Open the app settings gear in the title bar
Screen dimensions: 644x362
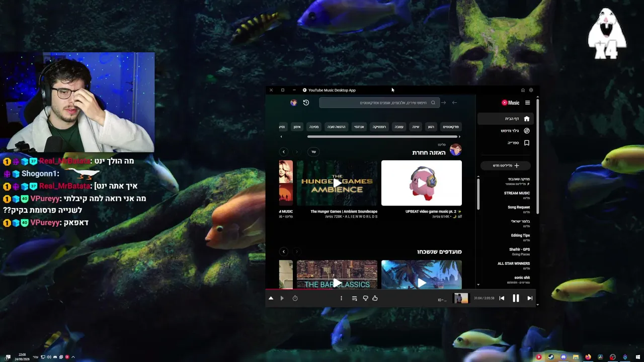[x=531, y=90]
